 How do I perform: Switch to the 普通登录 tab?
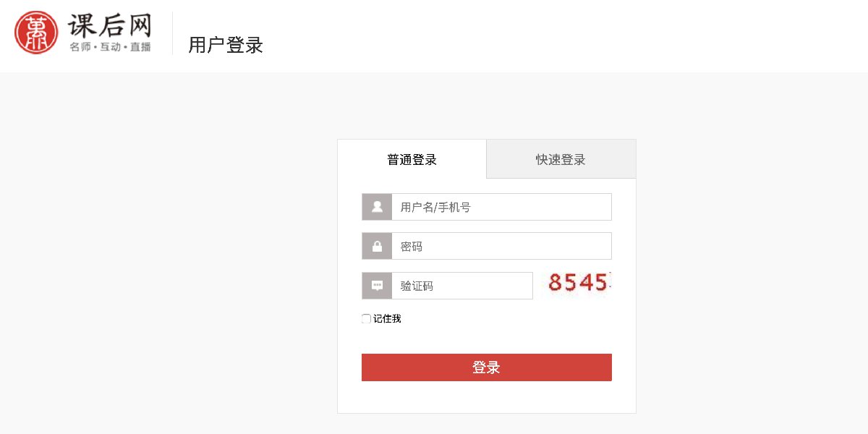pyautogui.click(x=412, y=160)
